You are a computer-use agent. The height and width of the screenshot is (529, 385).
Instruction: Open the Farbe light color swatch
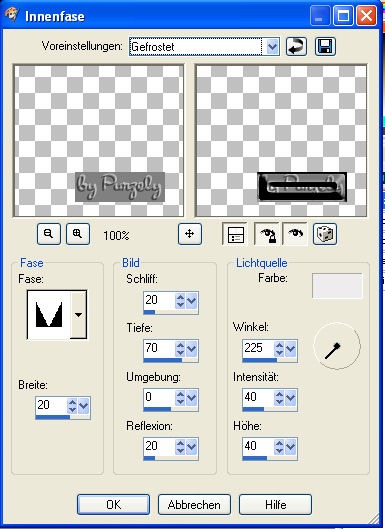pyautogui.click(x=337, y=286)
